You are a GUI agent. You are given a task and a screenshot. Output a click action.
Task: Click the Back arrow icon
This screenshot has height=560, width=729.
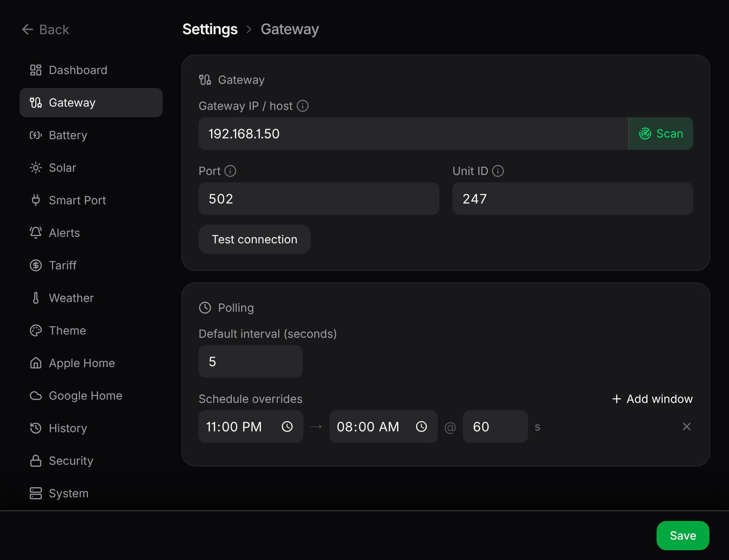(27, 29)
